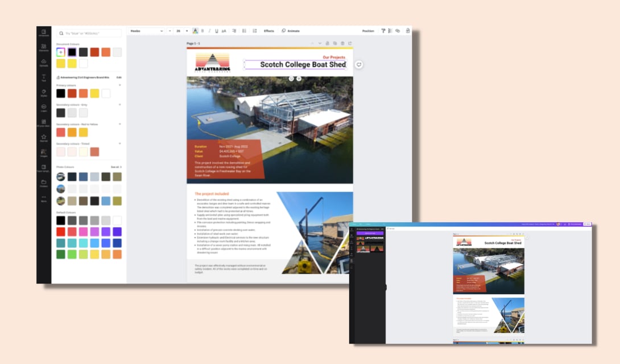Open the Logos panel in the sidebar
This screenshot has width=620, height=364.
point(44,108)
